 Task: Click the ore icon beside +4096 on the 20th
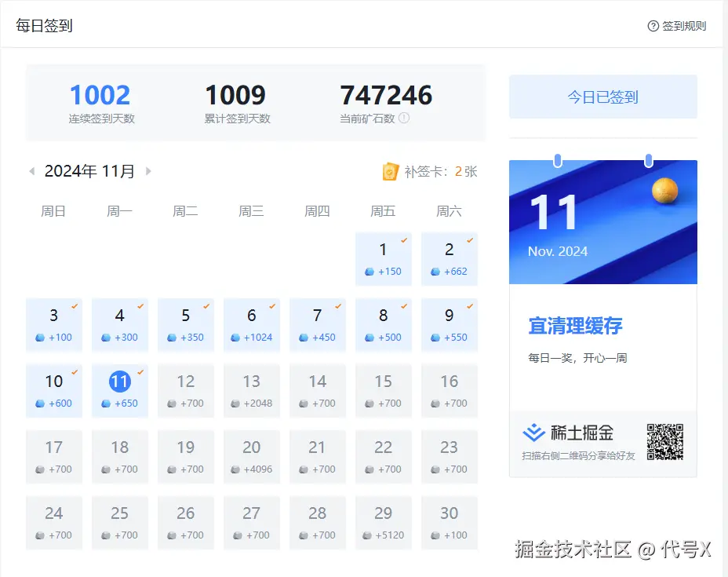coord(235,469)
